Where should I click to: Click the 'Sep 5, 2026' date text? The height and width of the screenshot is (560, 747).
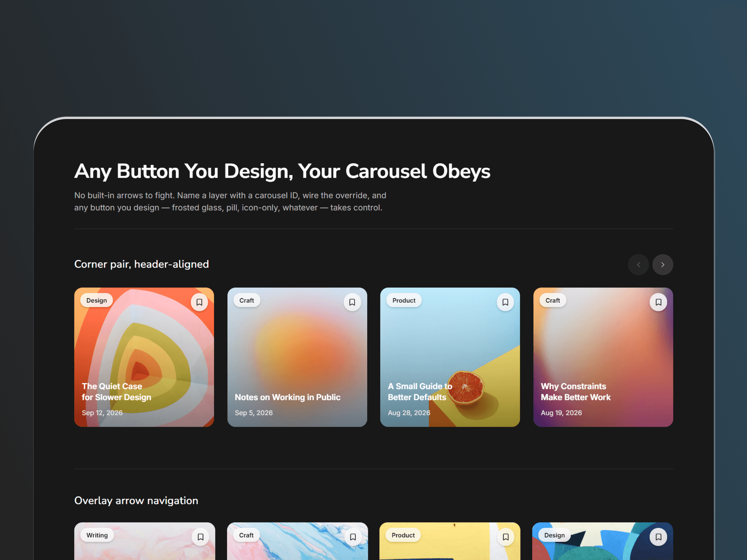(x=253, y=413)
